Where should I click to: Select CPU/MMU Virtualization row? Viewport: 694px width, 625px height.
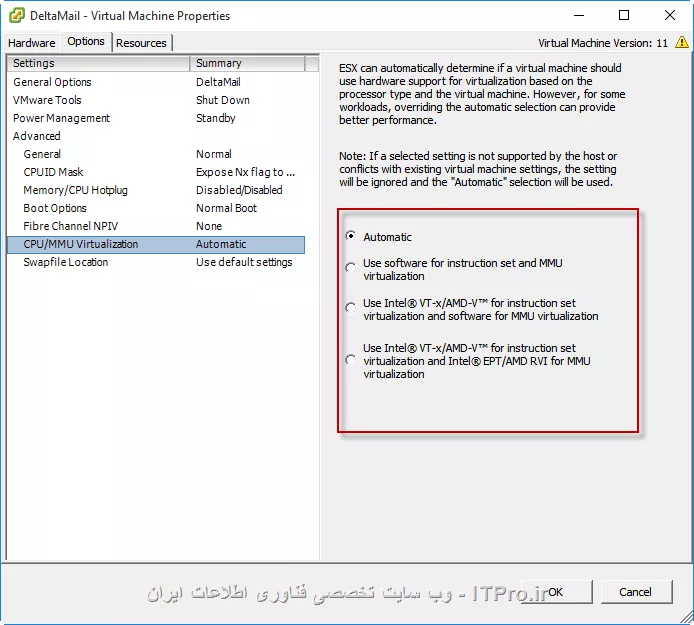(x=156, y=244)
